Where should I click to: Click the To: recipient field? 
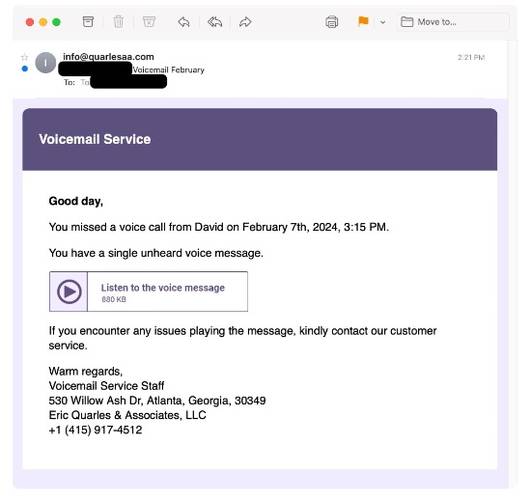(x=115, y=82)
